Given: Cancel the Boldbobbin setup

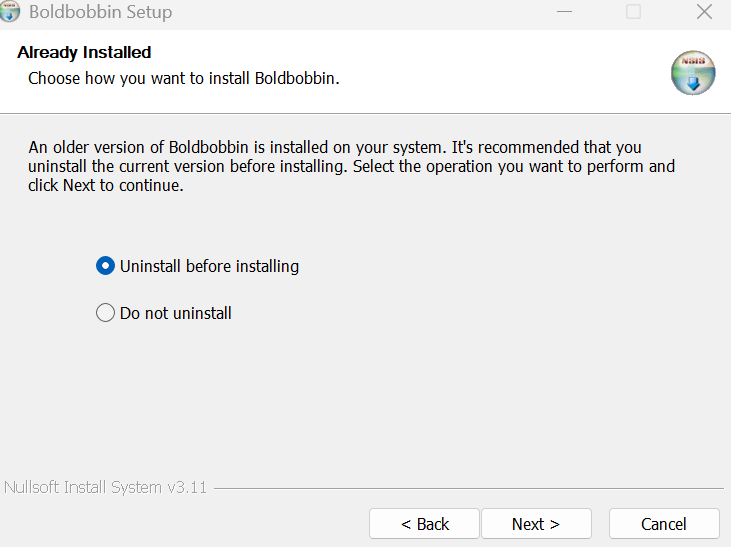Looking at the screenshot, I should 664,524.
